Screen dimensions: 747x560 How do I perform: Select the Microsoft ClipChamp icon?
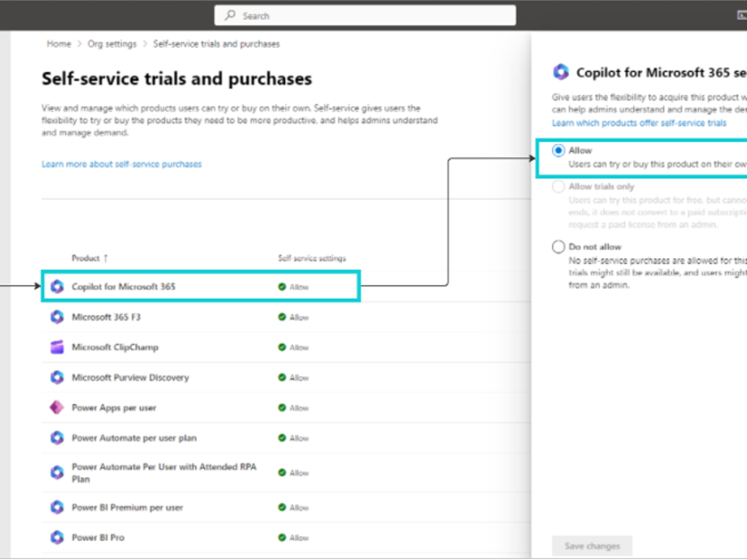57,347
